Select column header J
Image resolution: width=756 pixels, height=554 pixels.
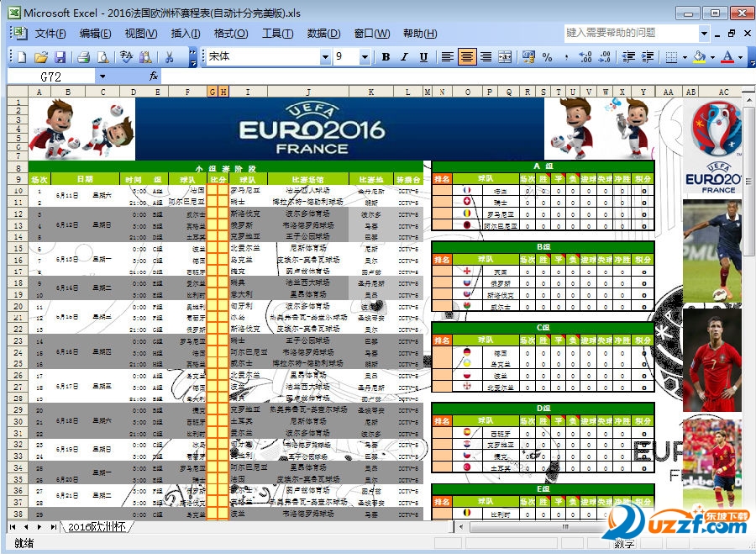(x=308, y=92)
